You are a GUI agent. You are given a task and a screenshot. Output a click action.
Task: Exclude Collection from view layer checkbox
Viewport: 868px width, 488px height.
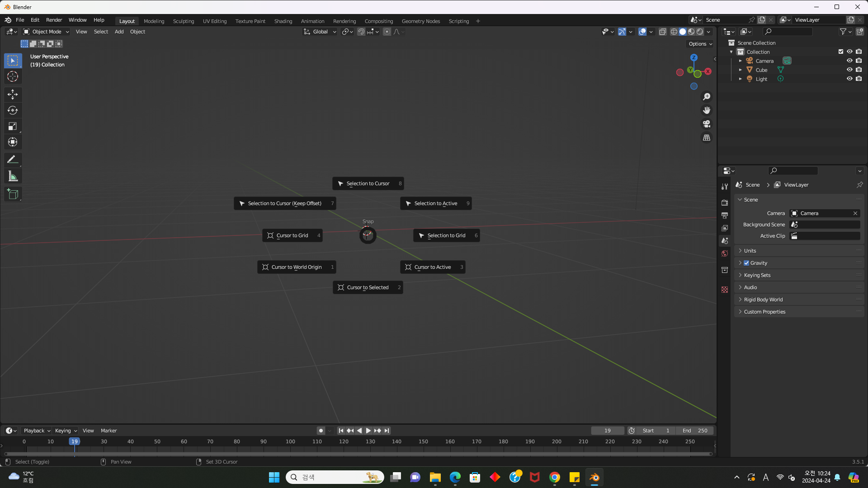841,52
